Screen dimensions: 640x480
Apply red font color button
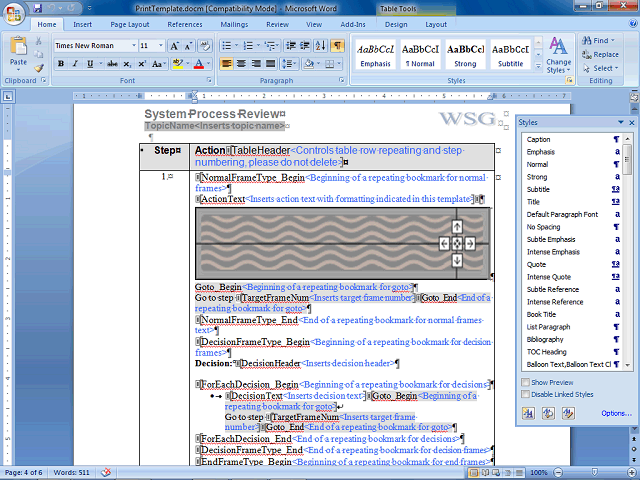(x=199, y=64)
